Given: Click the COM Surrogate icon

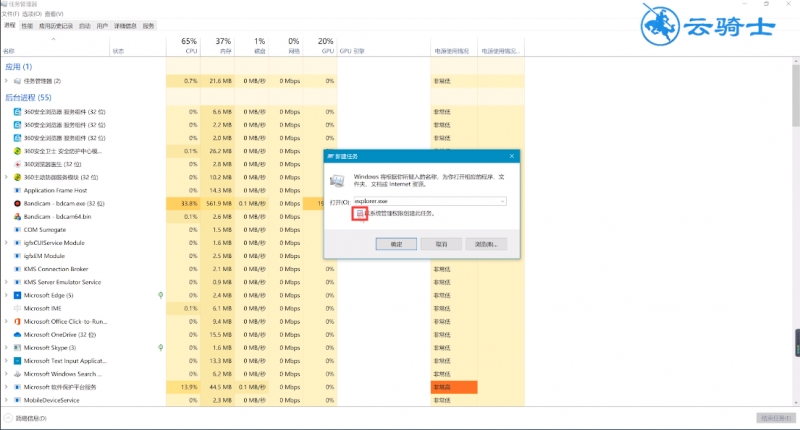Looking at the screenshot, I should coord(17,230).
